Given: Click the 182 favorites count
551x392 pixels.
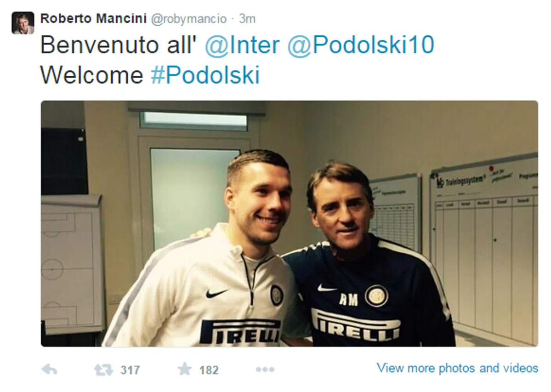Looking at the screenshot, I should pyautogui.click(x=209, y=370).
